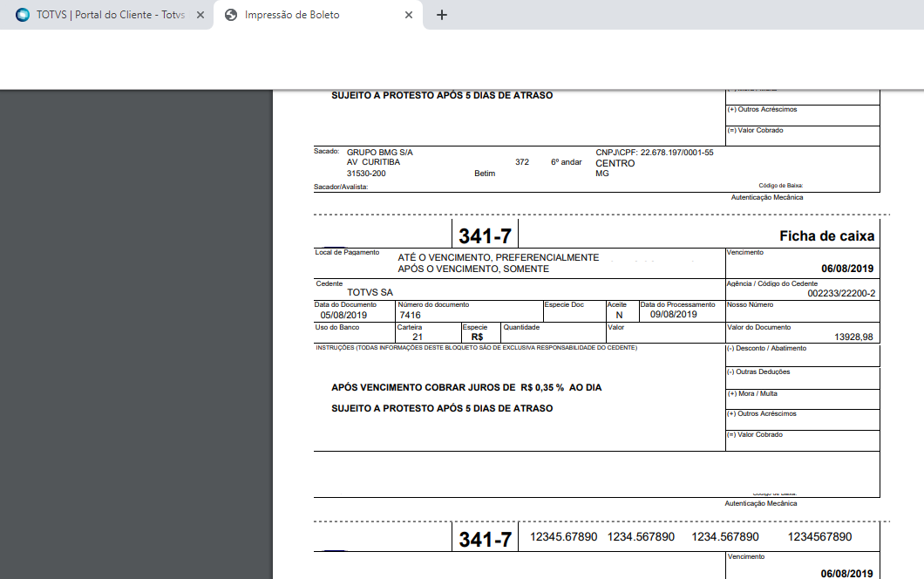Image resolution: width=924 pixels, height=579 pixels.
Task: Click the agency code 002233/22200-2
Action: [x=841, y=293]
